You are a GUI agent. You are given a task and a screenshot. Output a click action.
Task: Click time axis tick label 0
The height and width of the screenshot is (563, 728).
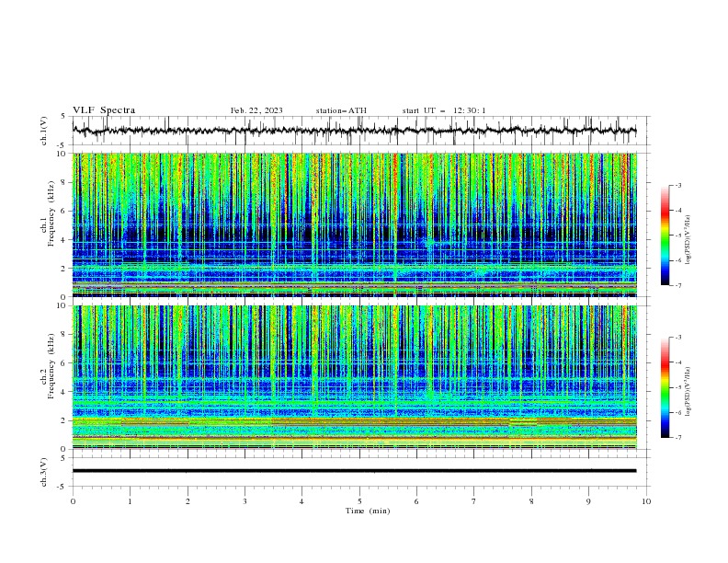pos(73,501)
